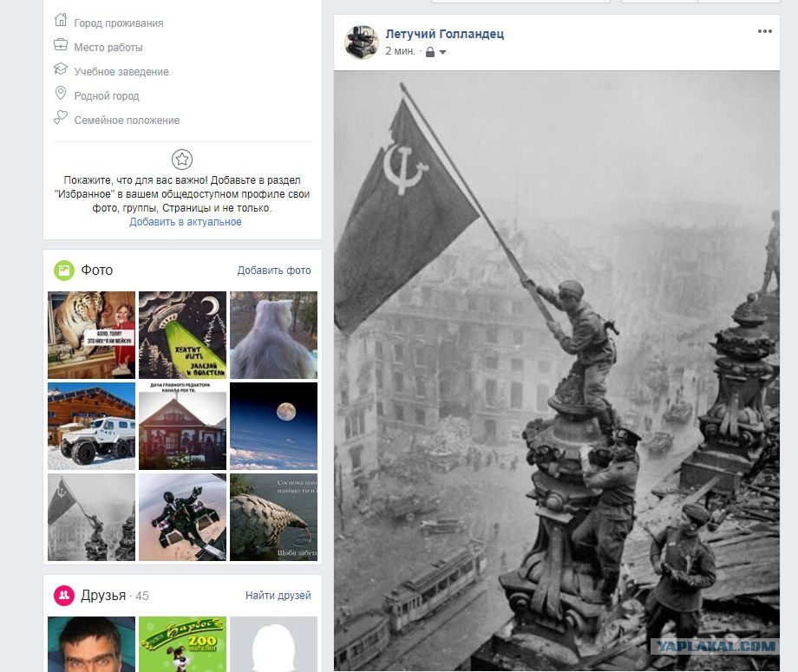The width and height of the screenshot is (798, 672).
Task: Click the green Фото section icon
Action: point(64,271)
